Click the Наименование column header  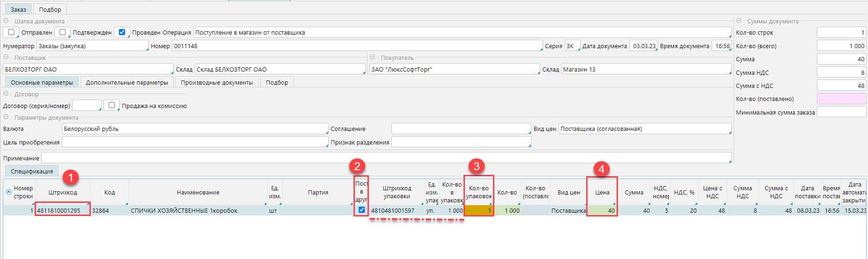point(198,193)
